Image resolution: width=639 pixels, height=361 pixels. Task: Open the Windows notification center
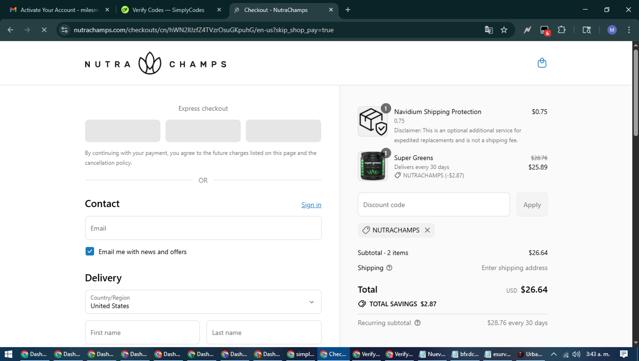pos(624,354)
